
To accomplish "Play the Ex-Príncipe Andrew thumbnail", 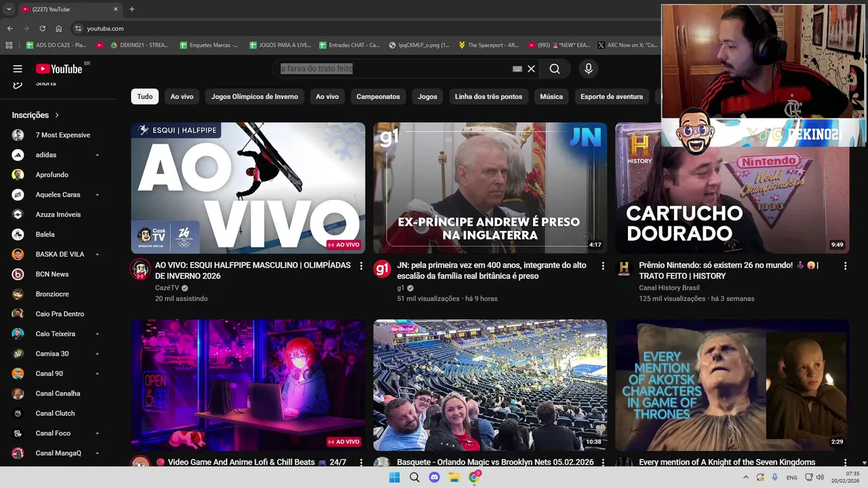I will 490,188.
